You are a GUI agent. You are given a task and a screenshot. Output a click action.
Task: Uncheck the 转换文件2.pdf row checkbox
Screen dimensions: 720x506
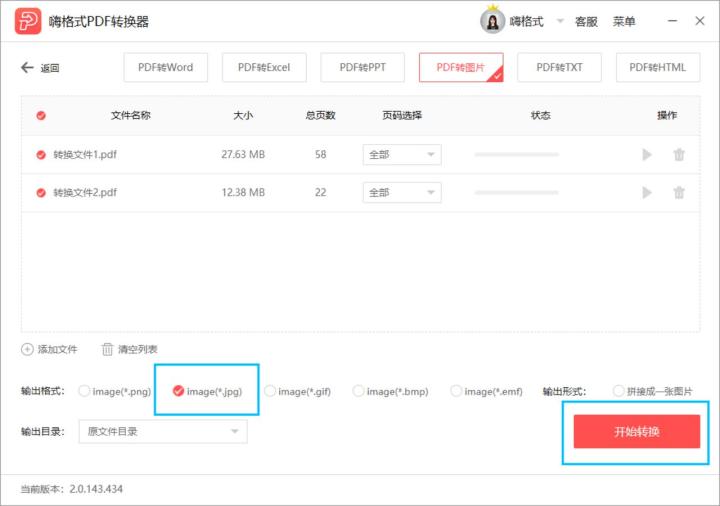pos(41,192)
